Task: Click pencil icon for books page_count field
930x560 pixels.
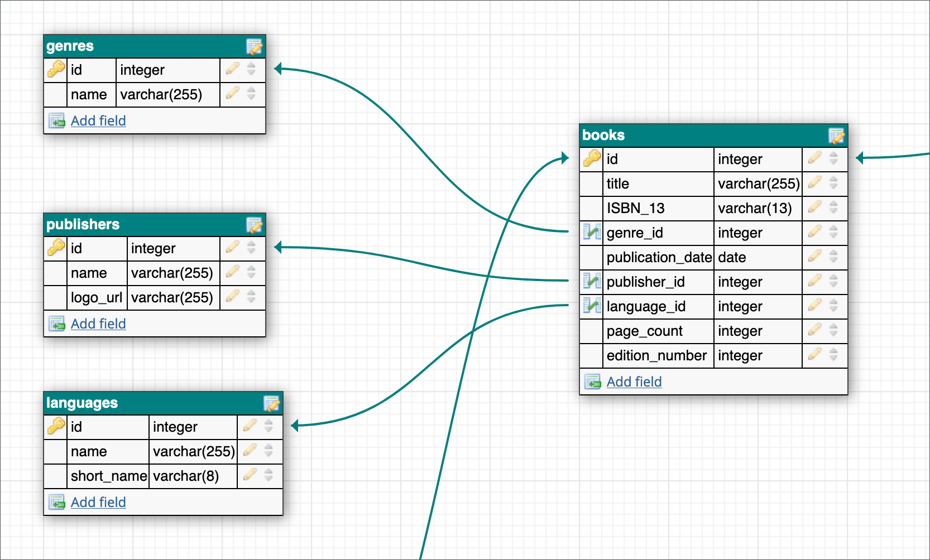Action: (814, 330)
